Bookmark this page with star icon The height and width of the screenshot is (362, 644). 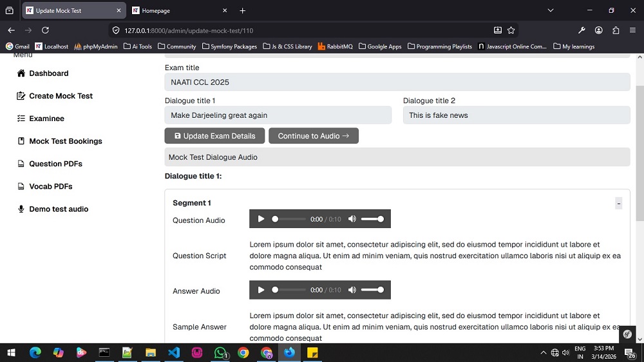tap(511, 30)
